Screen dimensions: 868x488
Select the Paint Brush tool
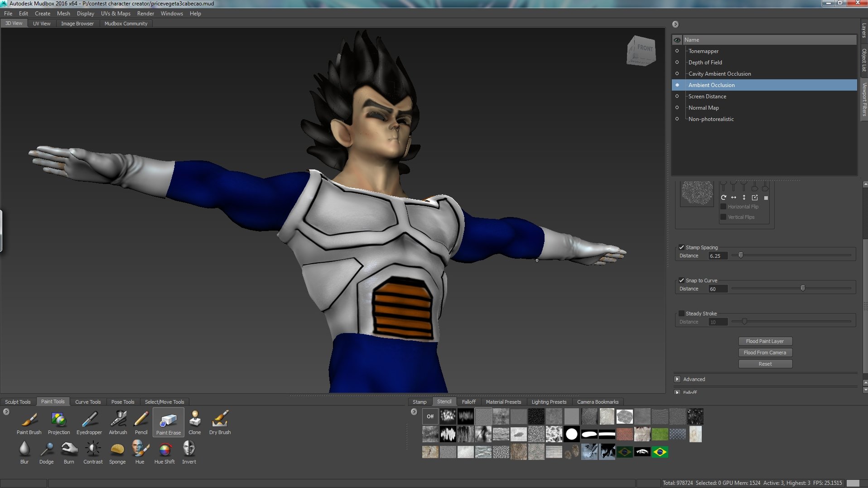point(29,423)
